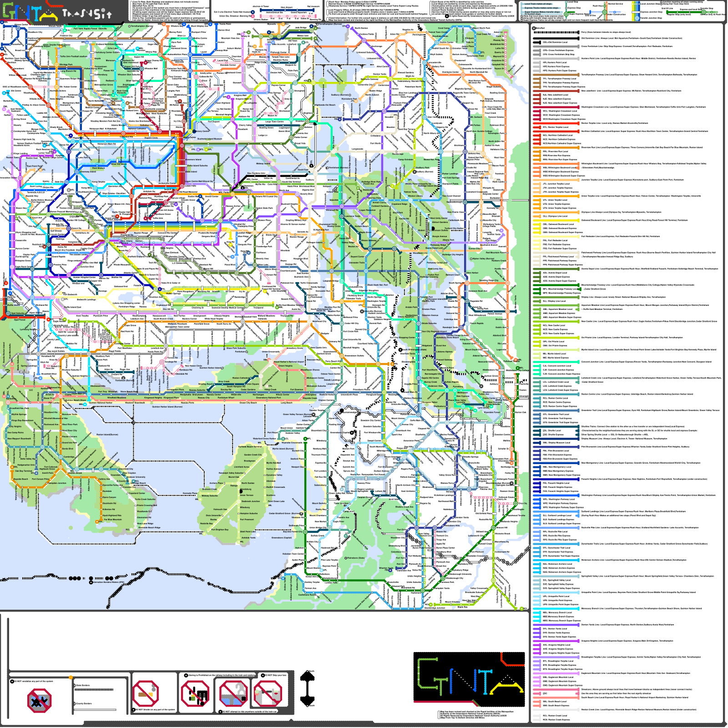
Task: Click the prohibition sign with black X creature
Action: click(40, 701)
